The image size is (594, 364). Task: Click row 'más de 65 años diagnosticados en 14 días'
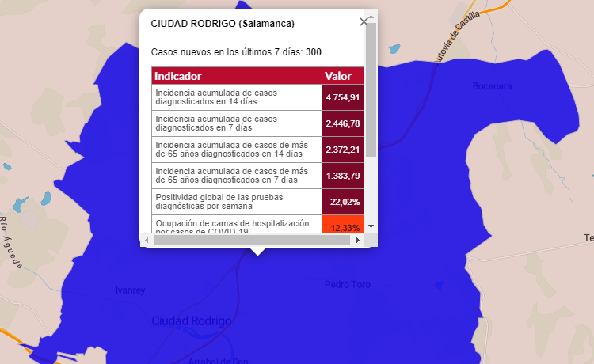(237, 150)
